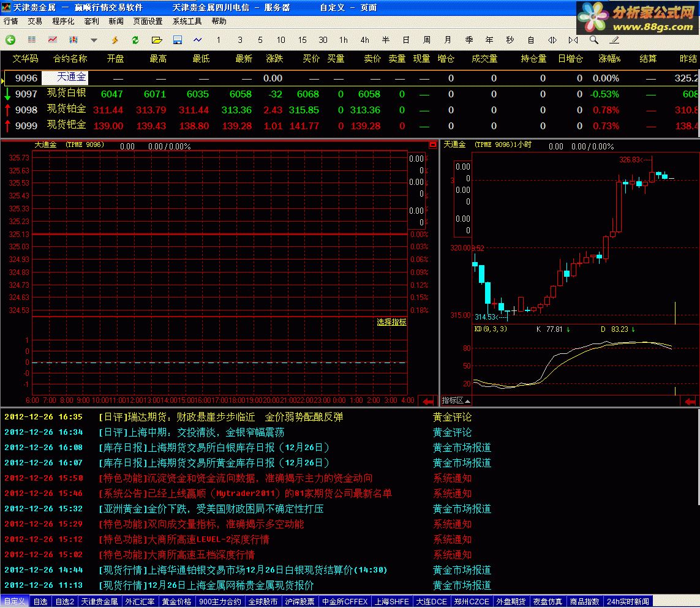Select the 现货铂金 contract row
The image size is (700, 608).
(x=350, y=110)
